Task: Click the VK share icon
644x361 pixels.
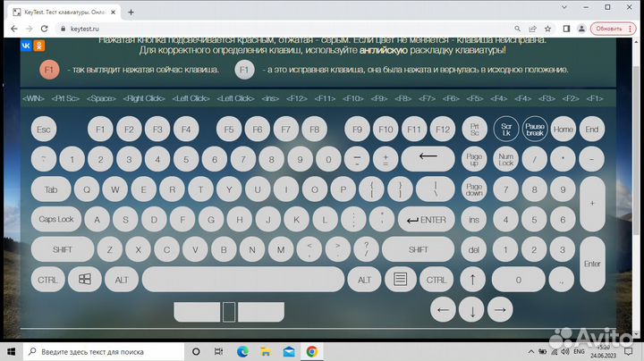Action: tap(26, 45)
